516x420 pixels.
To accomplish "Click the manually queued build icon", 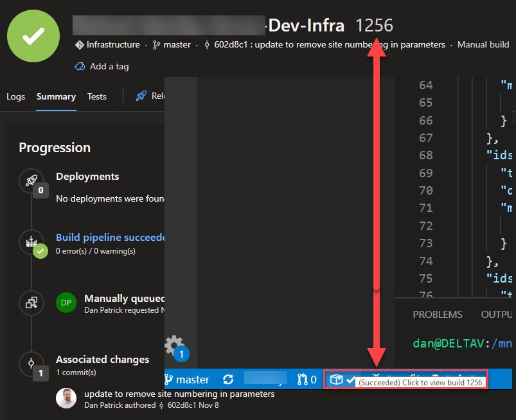I will pos(31,303).
